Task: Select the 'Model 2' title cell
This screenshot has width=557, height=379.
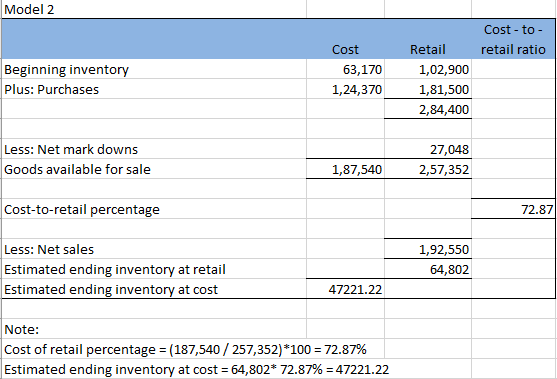Action: (154, 9)
